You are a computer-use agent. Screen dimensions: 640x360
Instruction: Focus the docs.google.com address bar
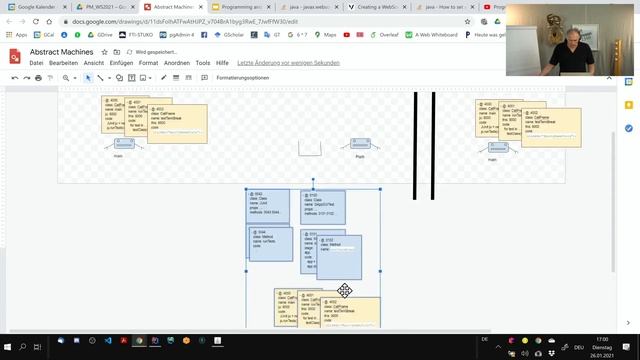point(261,21)
